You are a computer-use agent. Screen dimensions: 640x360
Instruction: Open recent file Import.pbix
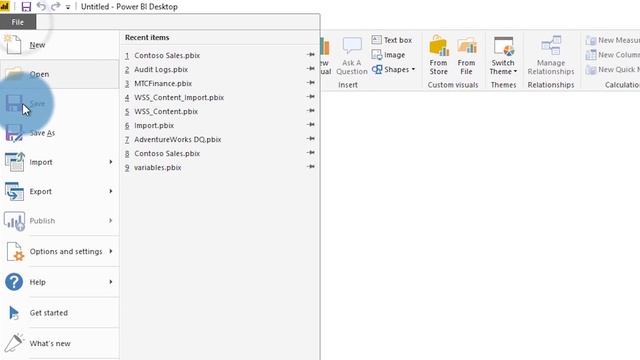[x=154, y=126]
